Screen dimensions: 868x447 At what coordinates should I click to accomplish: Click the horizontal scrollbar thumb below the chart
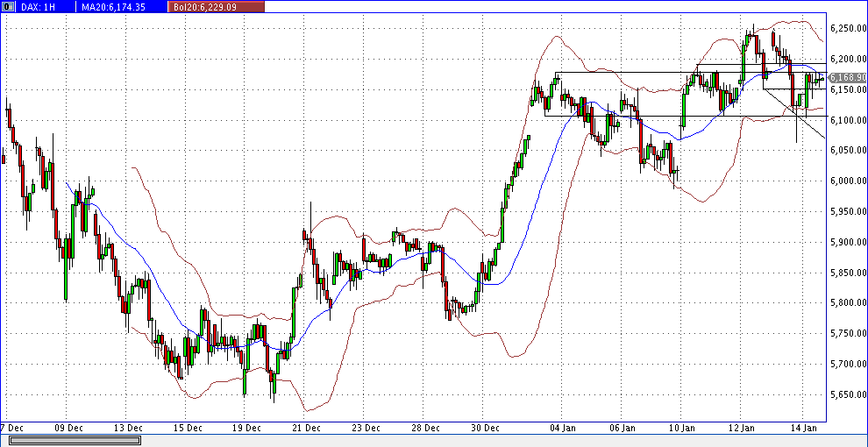75,440
